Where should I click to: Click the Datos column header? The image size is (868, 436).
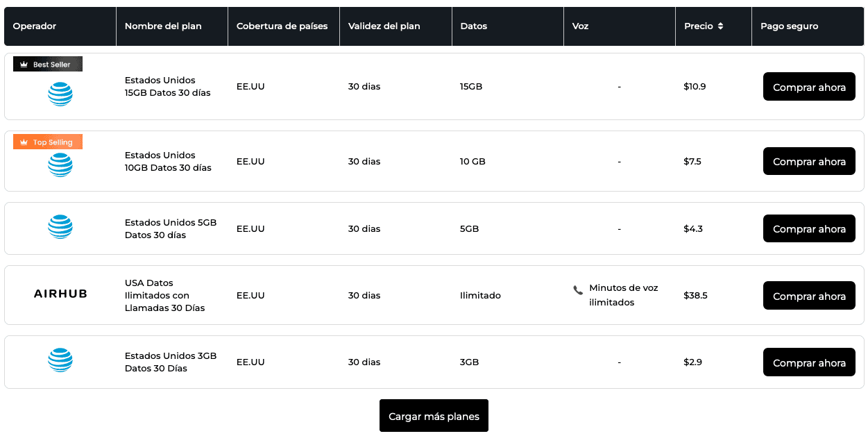point(473,26)
